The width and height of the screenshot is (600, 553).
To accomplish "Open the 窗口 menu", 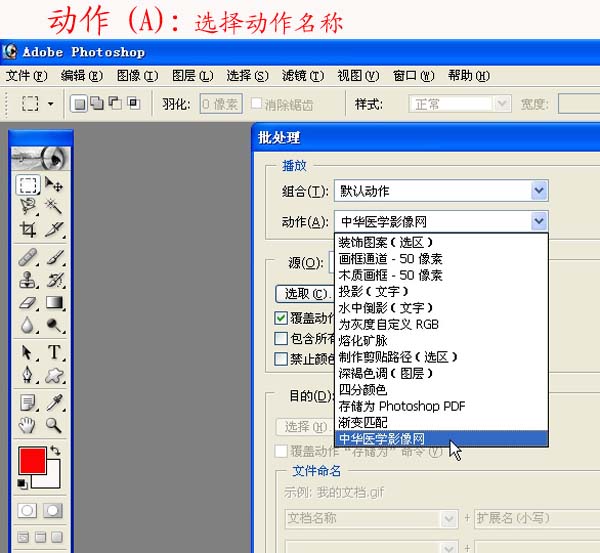I will (413, 76).
